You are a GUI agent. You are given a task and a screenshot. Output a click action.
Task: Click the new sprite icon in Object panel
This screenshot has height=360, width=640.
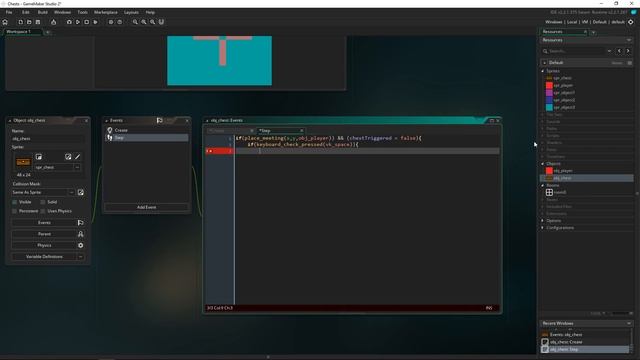coord(38,157)
